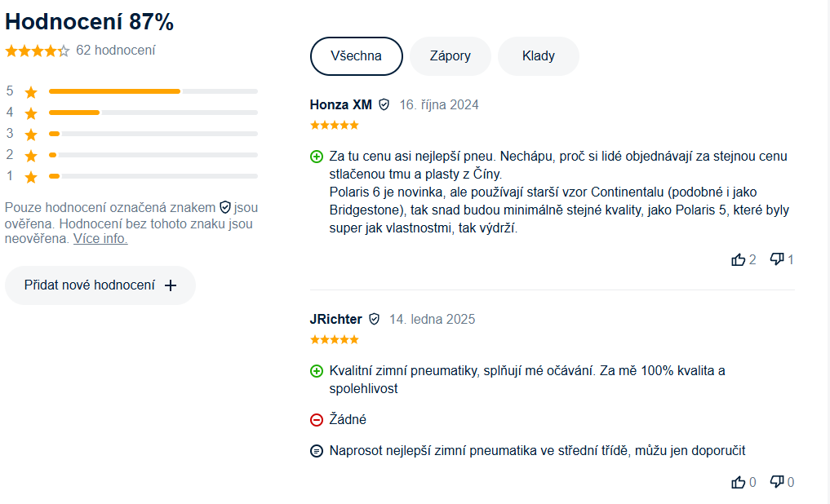Click the plus icon on Přidat nové hodnocení

(171, 285)
